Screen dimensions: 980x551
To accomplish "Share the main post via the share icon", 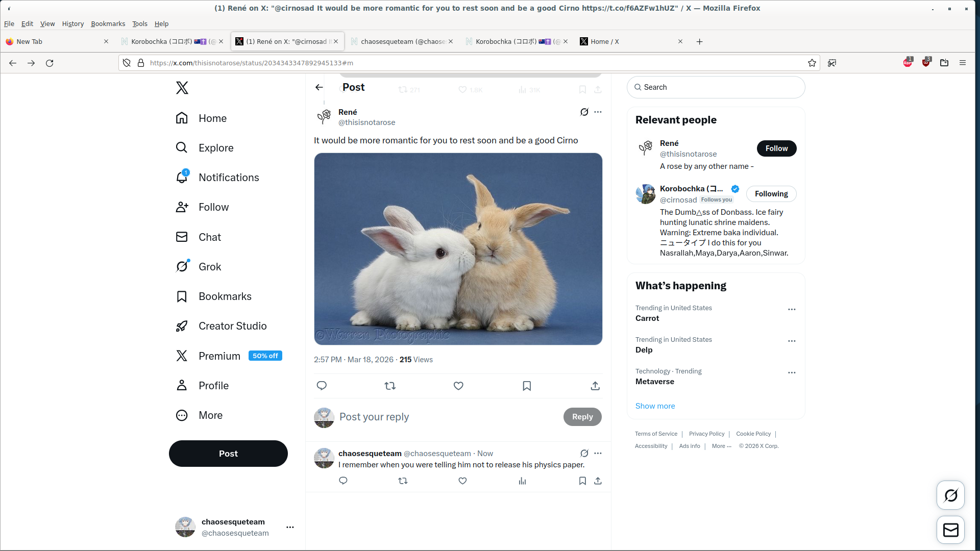I will pos(595,386).
